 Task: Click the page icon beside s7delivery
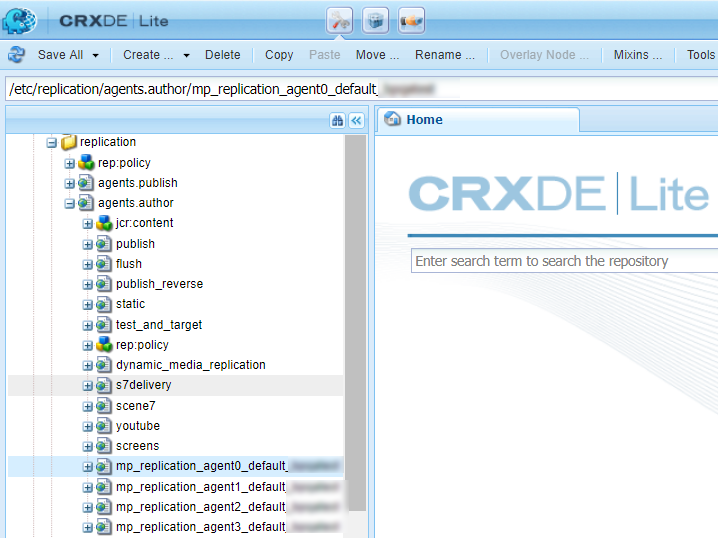pos(104,385)
